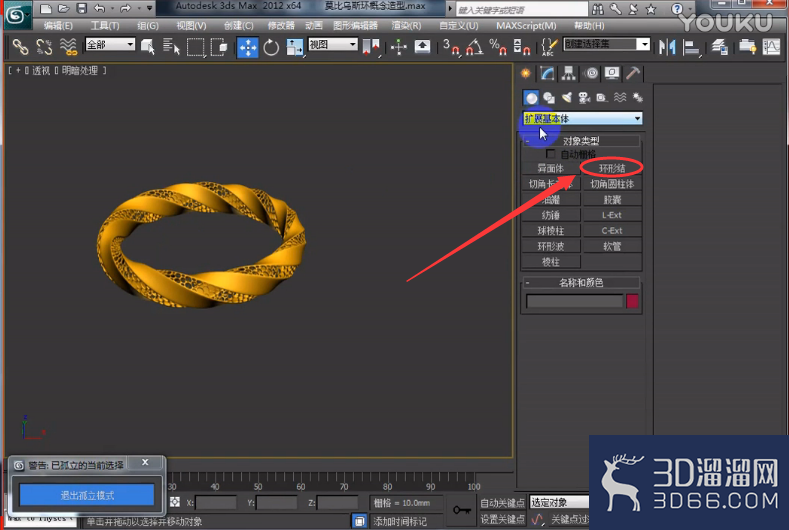Click the favorites star icon in title bar
The image size is (789, 530).
[x=651, y=9]
